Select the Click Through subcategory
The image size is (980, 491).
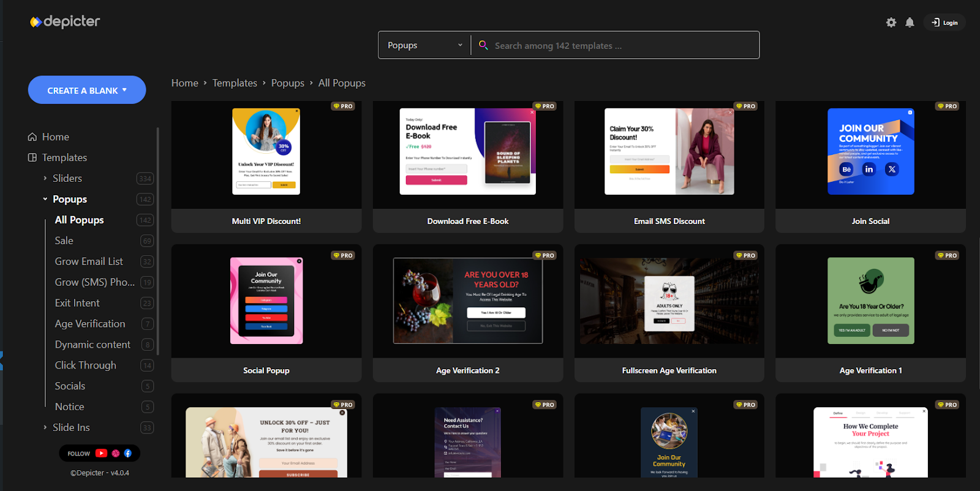(85, 365)
